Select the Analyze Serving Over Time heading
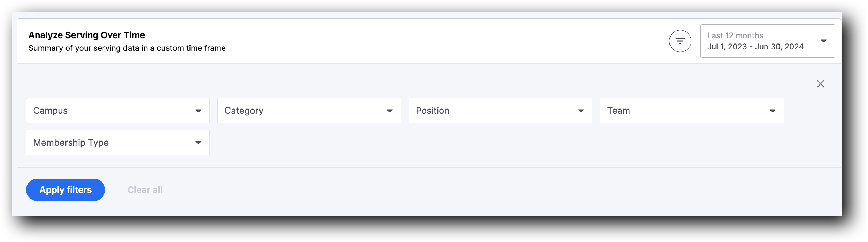 (x=87, y=35)
